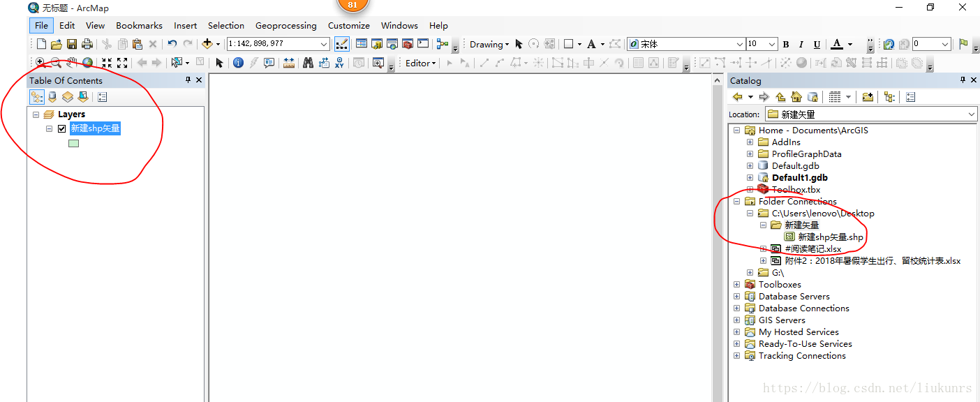Toggle the Editor Toolbar icon

coord(342,44)
